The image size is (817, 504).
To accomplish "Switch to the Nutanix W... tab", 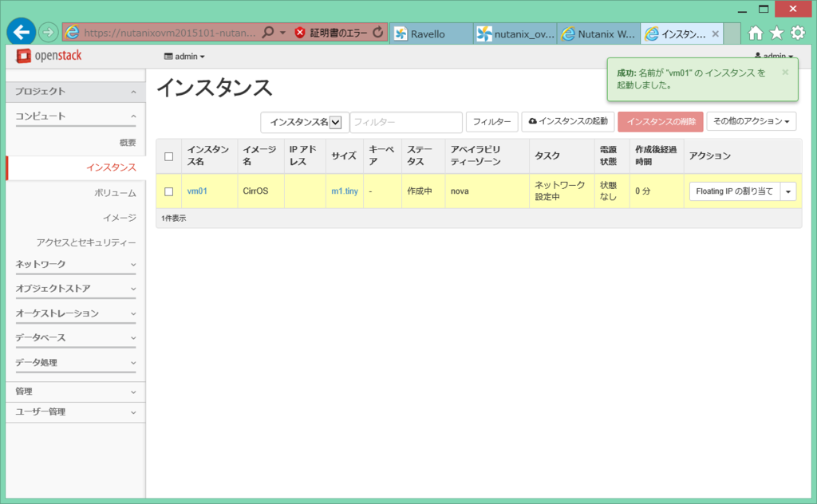I will (598, 33).
